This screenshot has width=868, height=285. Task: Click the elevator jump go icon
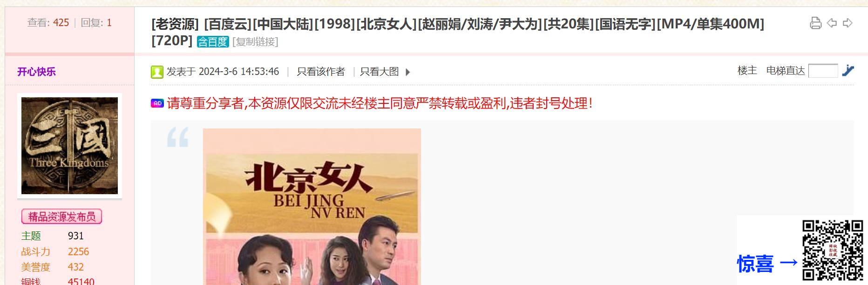[848, 71]
